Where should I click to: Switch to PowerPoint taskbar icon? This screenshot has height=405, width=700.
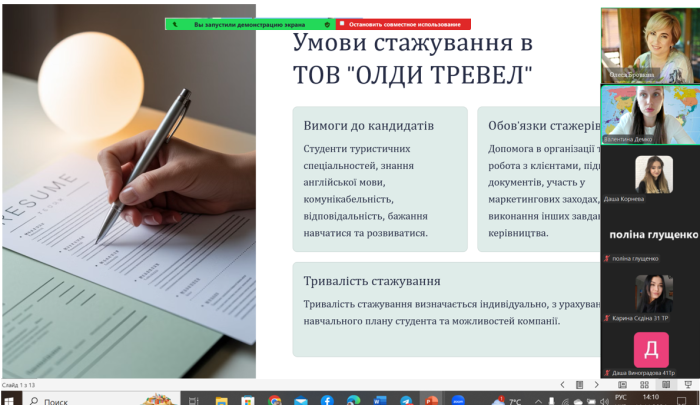431,400
